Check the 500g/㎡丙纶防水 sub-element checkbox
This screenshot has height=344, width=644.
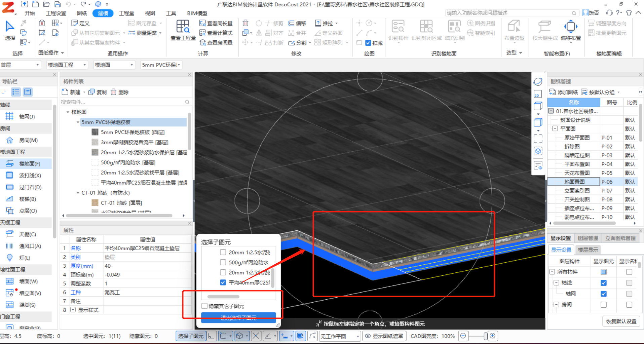[223, 262]
